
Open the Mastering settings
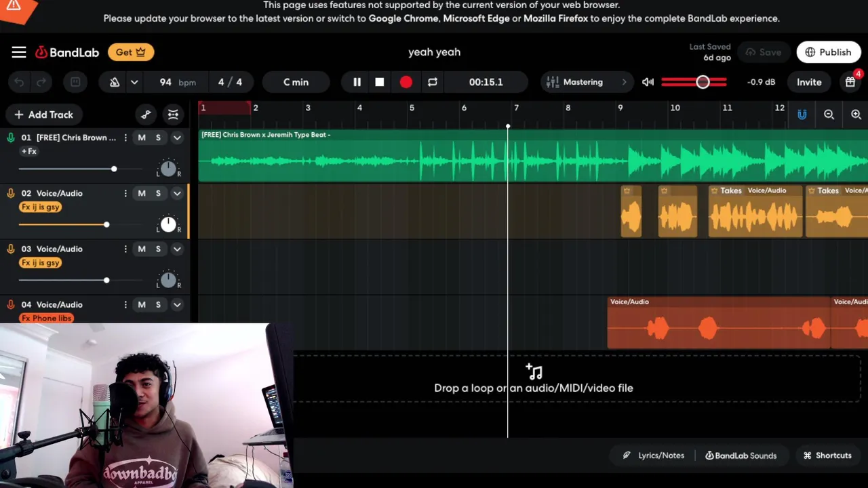click(588, 82)
